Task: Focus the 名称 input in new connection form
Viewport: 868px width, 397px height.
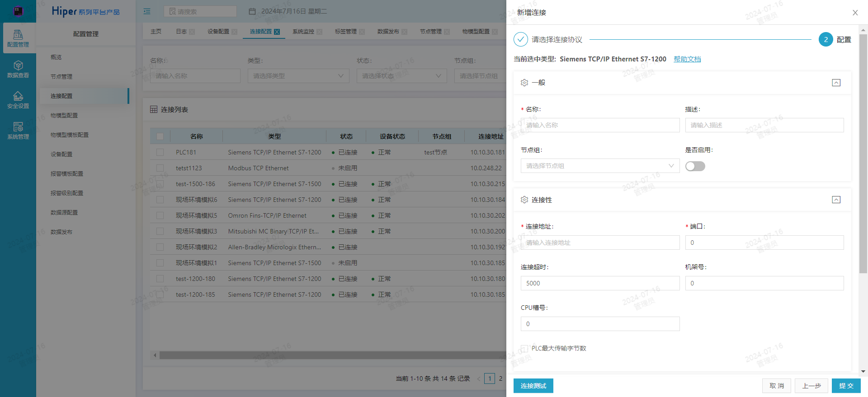Action: pos(600,125)
